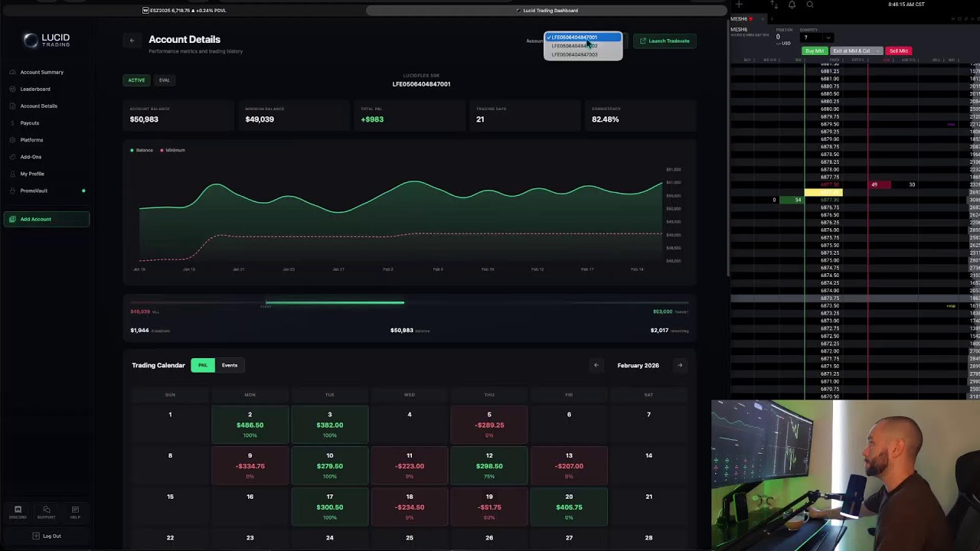Select account LFE0506404847003 in dropdown list
Viewport: 980px width, 551px height.
[583, 54]
